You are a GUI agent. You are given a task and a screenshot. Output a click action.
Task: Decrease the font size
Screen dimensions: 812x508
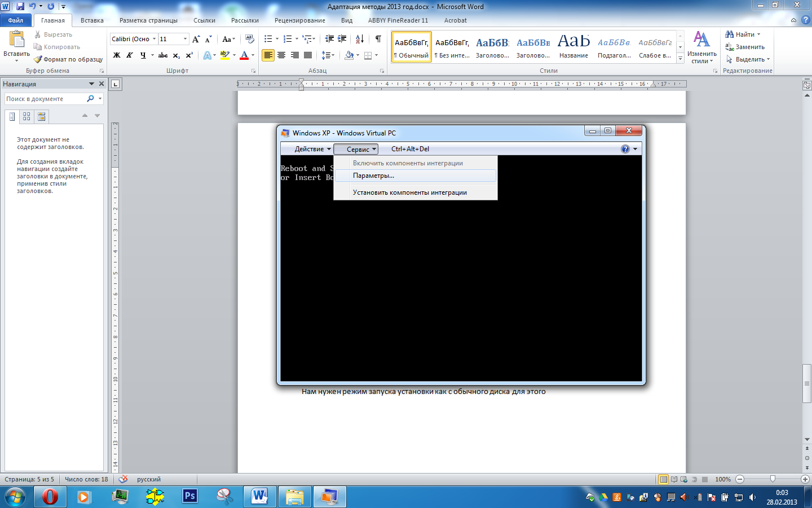pos(208,39)
